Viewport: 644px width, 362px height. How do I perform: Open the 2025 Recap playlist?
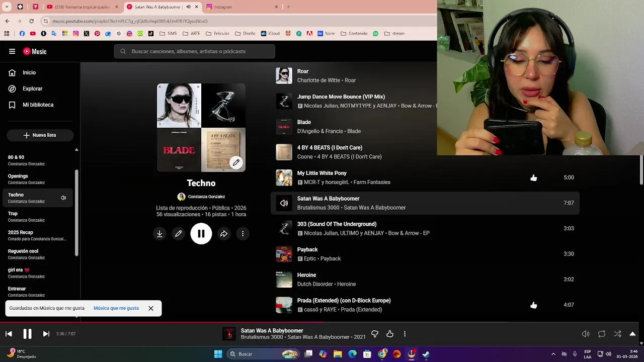[38, 235]
